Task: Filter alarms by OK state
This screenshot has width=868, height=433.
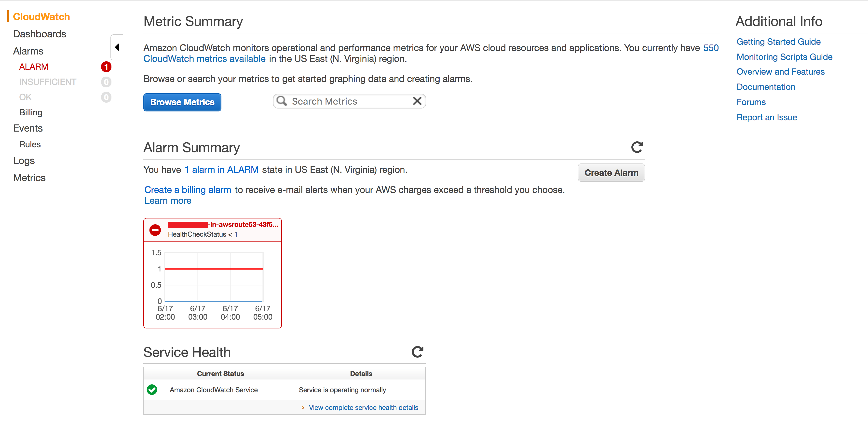Action: click(25, 97)
